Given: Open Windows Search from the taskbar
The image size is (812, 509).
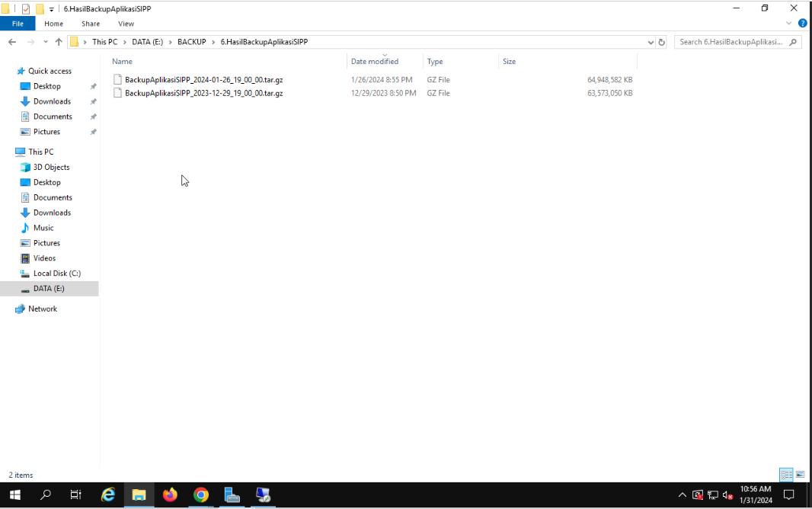Looking at the screenshot, I should coord(45,495).
